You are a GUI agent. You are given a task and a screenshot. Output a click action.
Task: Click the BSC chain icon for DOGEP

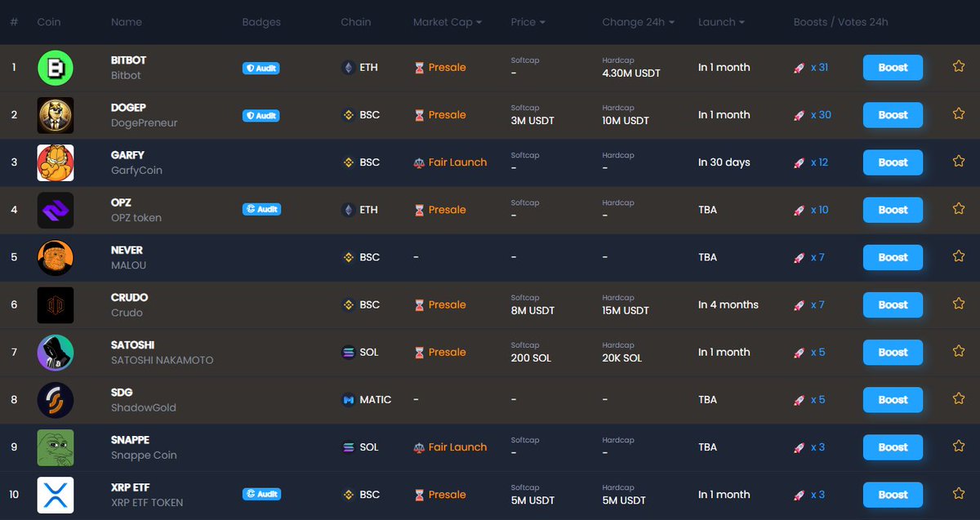(x=347, y=115)
